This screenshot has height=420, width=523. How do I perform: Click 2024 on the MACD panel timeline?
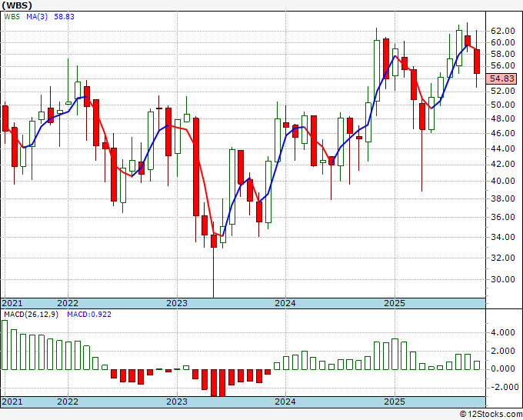pos(285,402)
